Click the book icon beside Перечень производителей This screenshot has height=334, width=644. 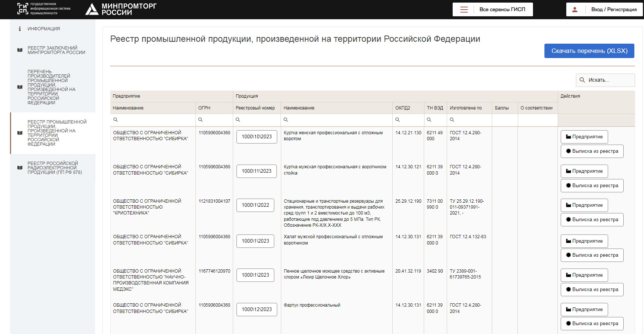pos(20,87)
